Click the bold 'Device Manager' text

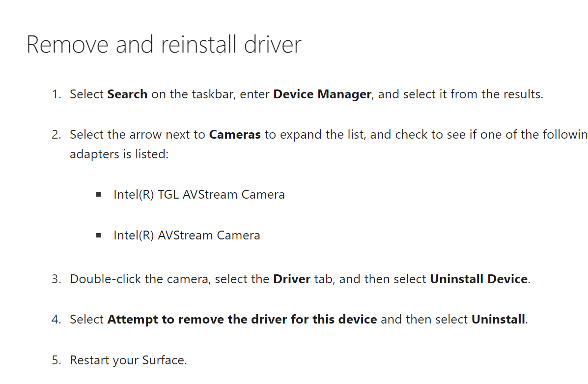(x=322, y=94)
